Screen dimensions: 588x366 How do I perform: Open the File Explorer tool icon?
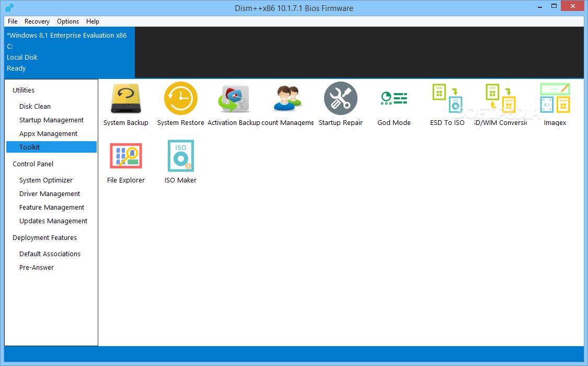point(126,156)
